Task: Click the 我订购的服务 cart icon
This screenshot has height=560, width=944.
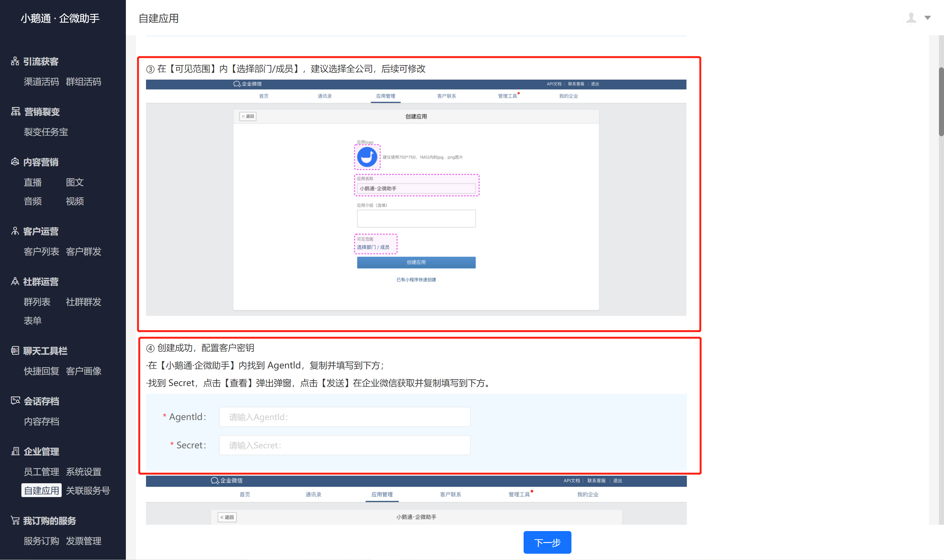Action: click(15, 520)
